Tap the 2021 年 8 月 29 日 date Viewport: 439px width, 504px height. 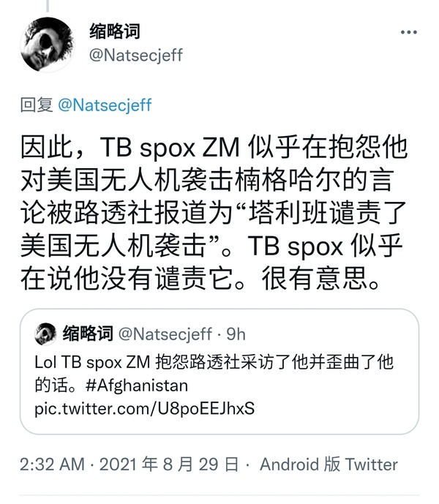click(169, 464)
